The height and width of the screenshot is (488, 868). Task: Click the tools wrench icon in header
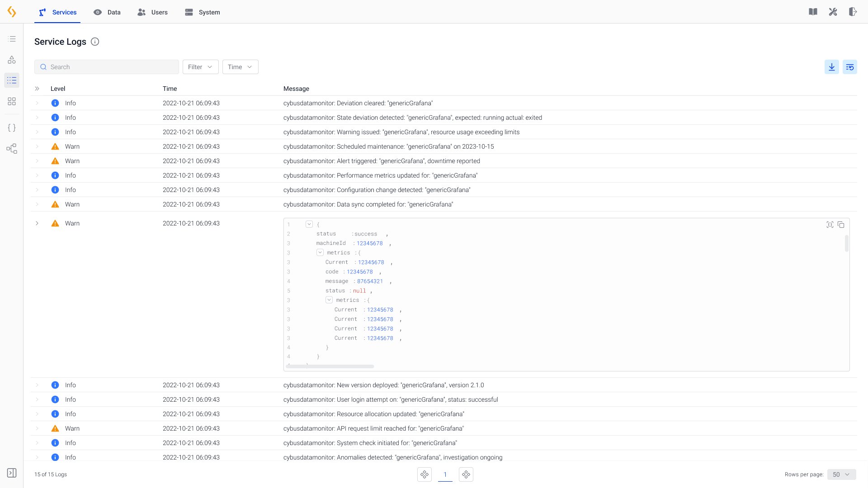pyautogui.click(x=833, y=12)
